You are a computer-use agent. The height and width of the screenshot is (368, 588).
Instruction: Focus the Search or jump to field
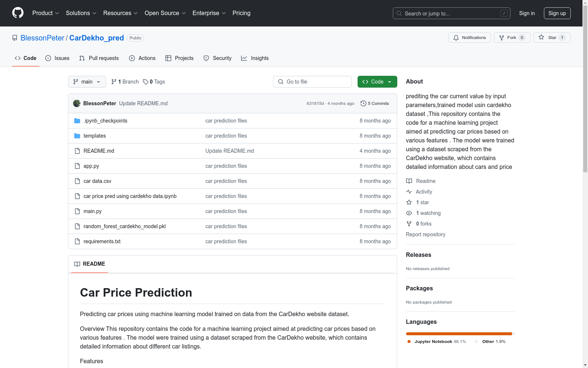coord(452,13)
